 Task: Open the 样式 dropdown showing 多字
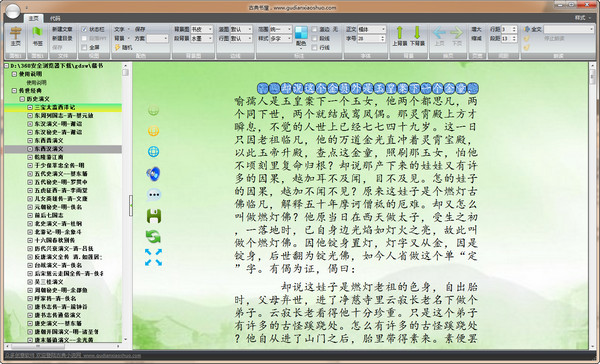click(280, 38)
